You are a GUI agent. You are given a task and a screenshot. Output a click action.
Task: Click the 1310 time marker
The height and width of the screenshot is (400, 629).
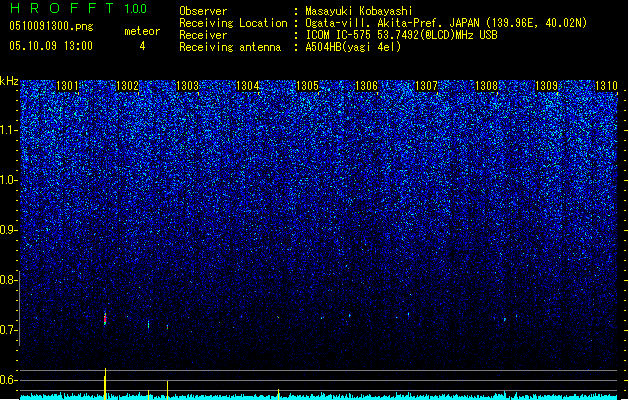606,86
